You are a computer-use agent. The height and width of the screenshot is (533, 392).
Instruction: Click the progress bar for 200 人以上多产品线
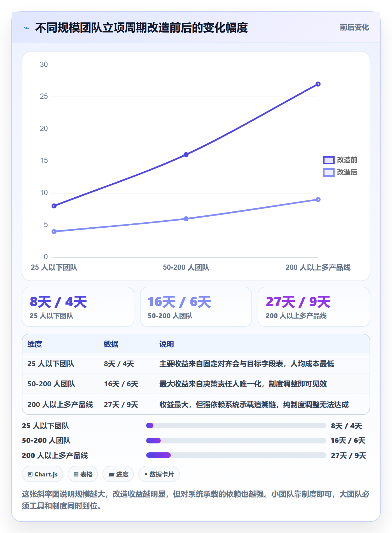236,455
